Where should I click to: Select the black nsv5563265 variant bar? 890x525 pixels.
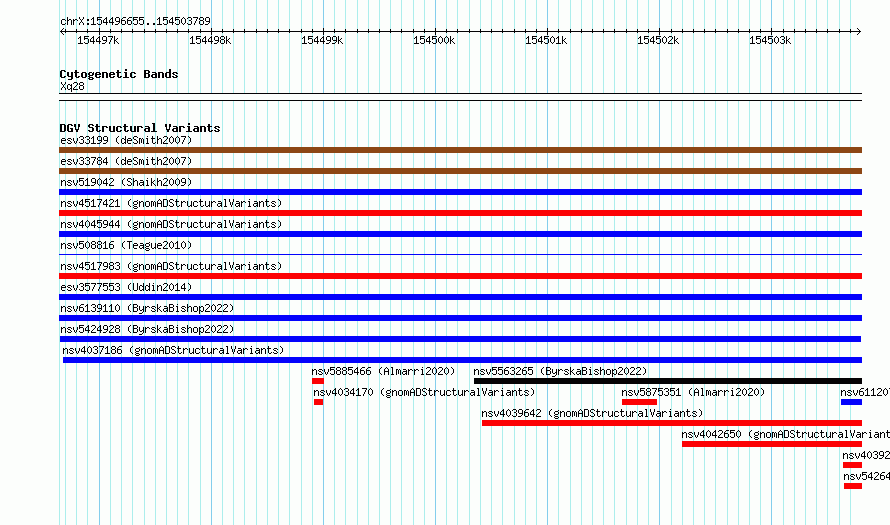[668, 381]
